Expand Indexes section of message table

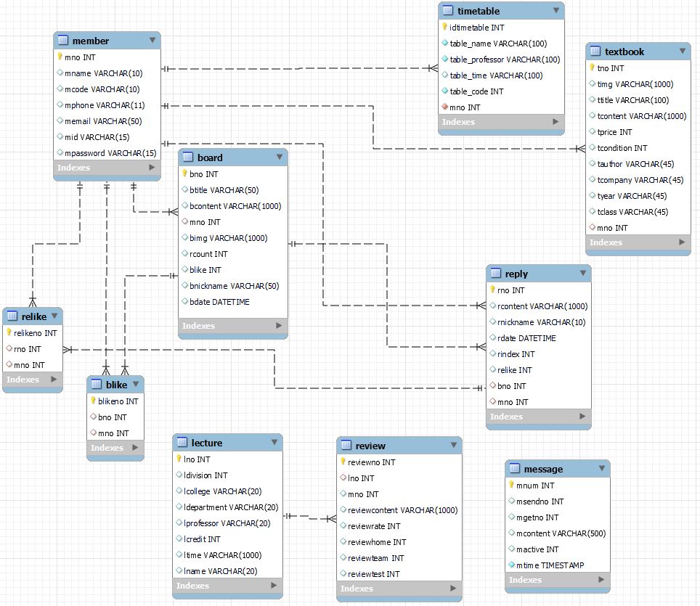[x=601, y=579]
